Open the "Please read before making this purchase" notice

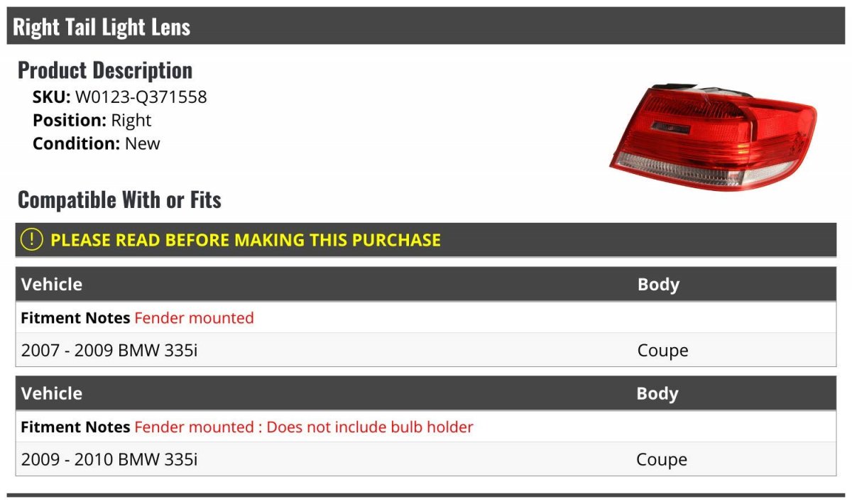coord(246,240)
